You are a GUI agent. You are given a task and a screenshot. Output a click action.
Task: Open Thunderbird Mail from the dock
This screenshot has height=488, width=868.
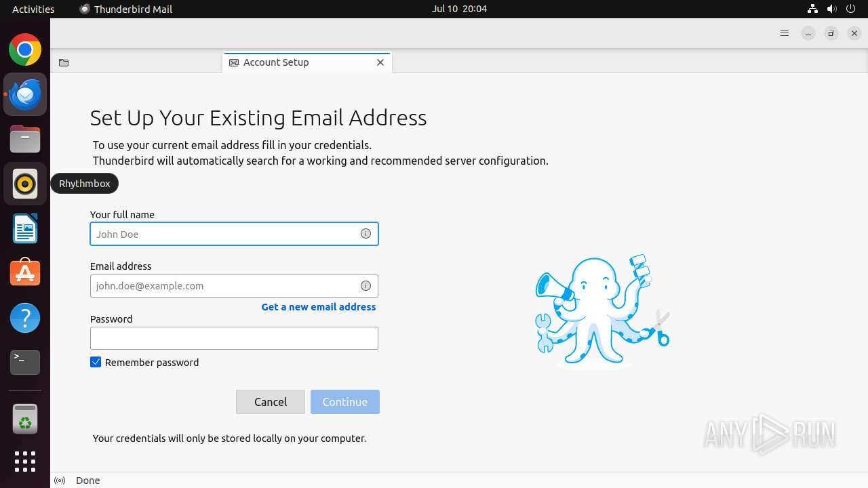point(25,94)
